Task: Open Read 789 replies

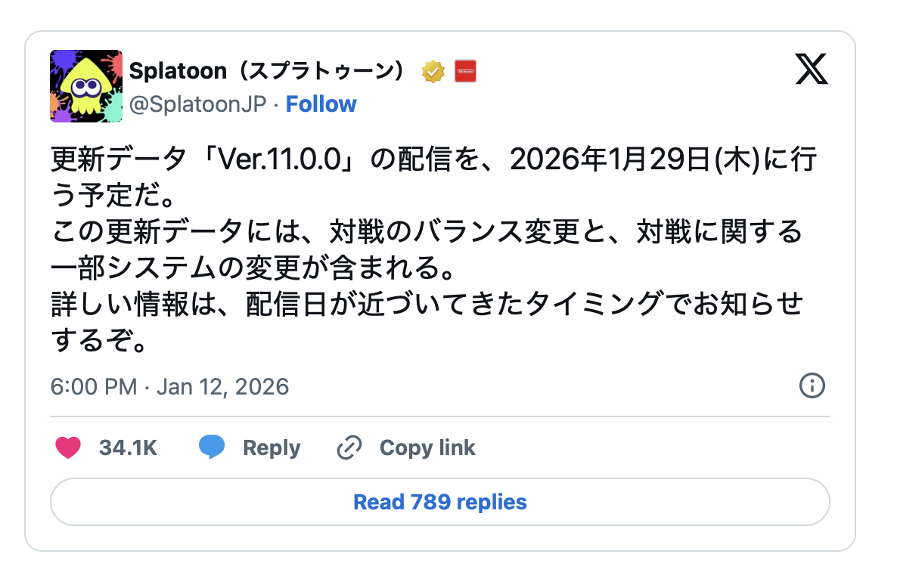Action: click(439, 502)
